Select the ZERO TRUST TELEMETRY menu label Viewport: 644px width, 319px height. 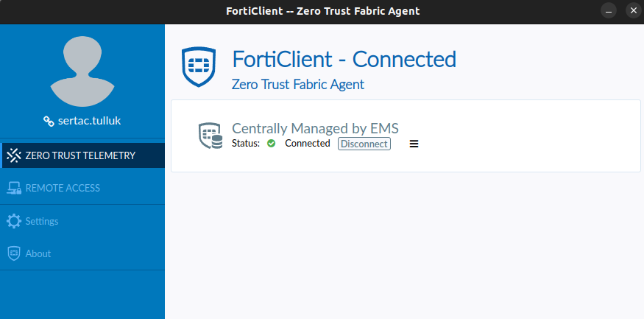point(80,155)
